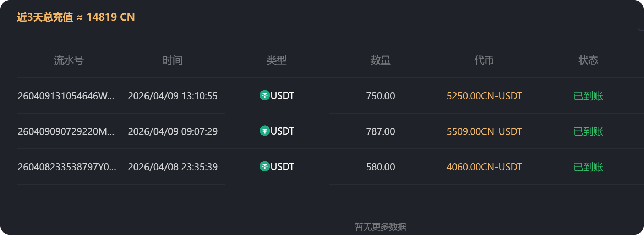The width and height of the screenshot is (644, 235).
Task: Click the USDT emblem in the 类型 column header row
Action: click(264, 95)
